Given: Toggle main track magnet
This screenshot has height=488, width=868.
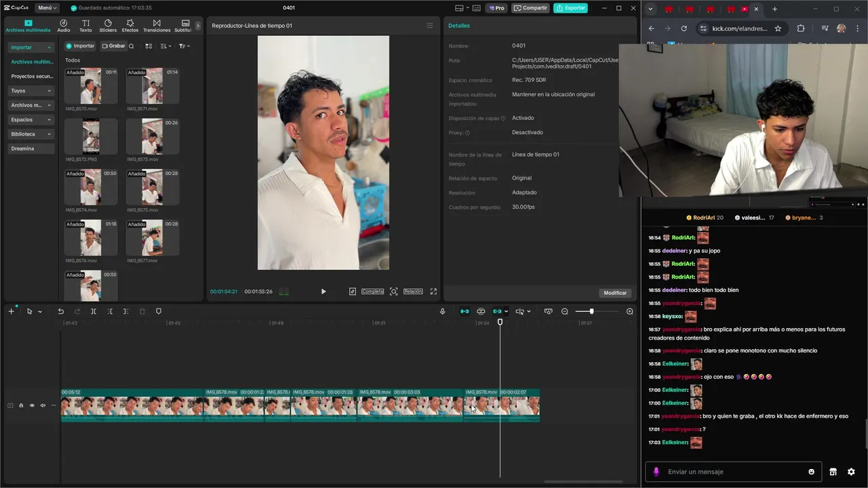Looking at the screenshot, I should click(465, 311).
